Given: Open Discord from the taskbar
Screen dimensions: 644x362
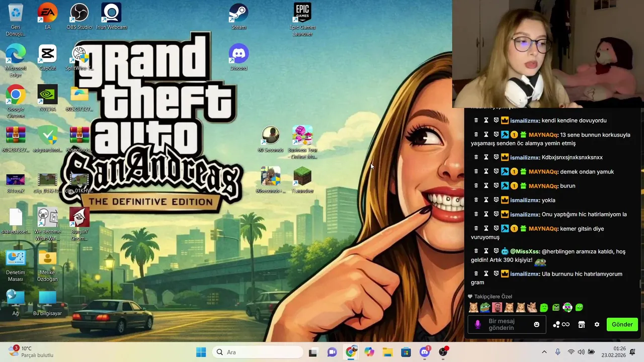Looking at the screenshot, I should tap(425, 352).
